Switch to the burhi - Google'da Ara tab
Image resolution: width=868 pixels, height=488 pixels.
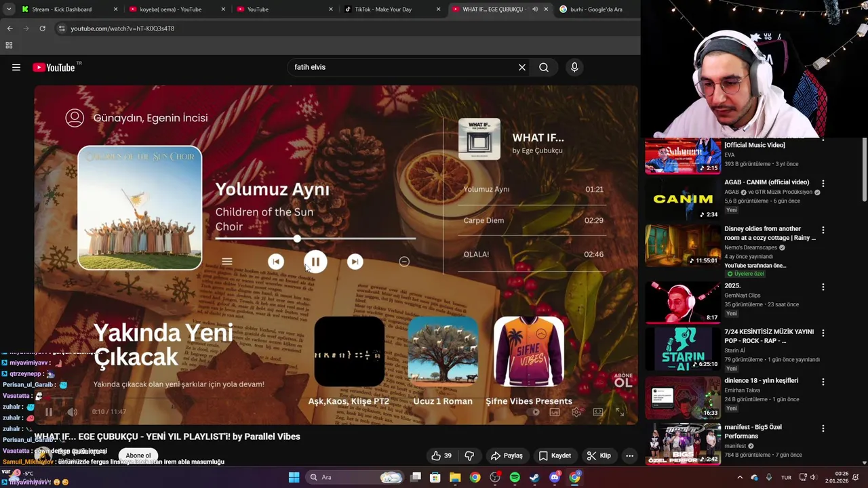tap(597, 9)
